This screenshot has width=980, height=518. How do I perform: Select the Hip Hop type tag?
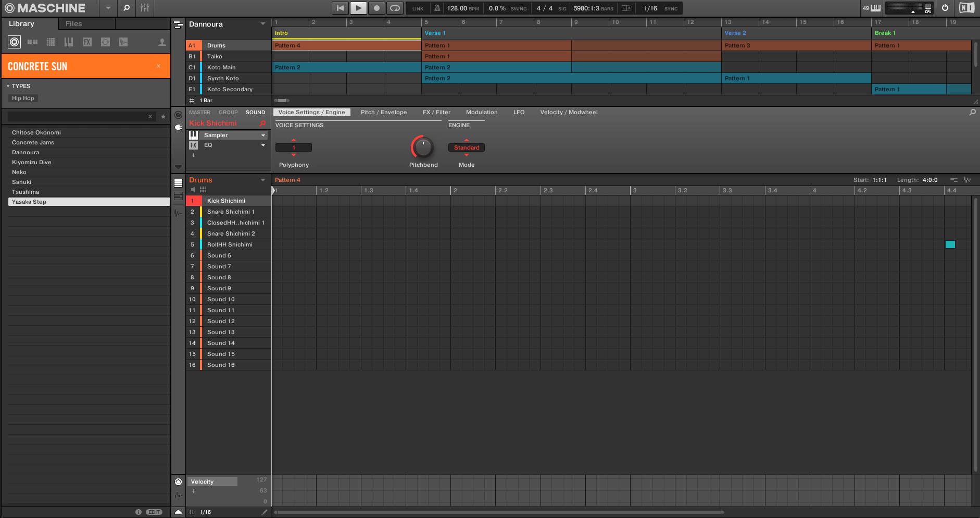tap(23, 98)
